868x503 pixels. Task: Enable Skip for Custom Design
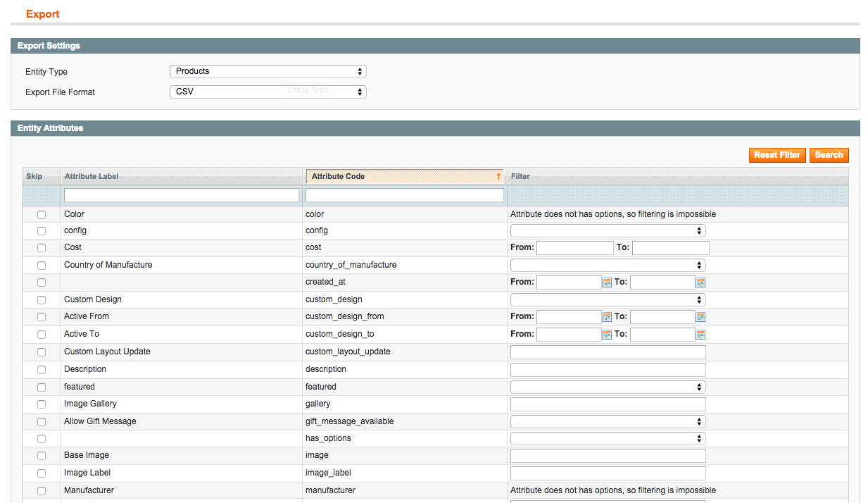[42, 300]
